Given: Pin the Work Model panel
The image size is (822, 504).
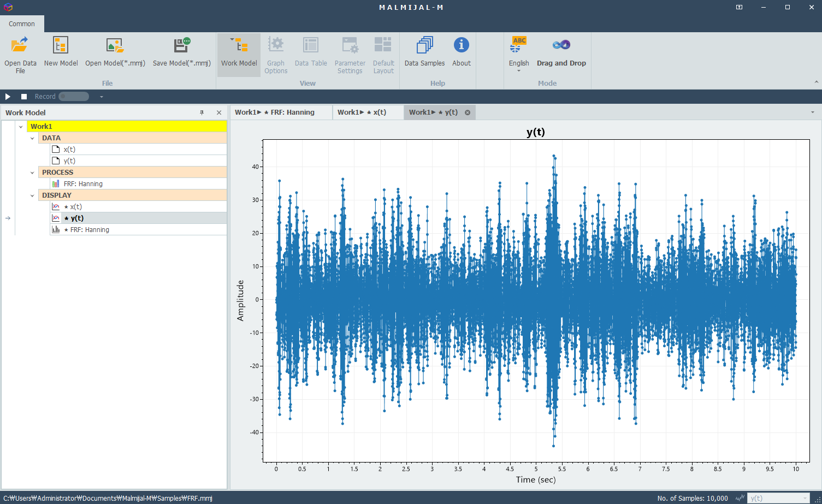Looking at the screenshot, I should 202,112.
